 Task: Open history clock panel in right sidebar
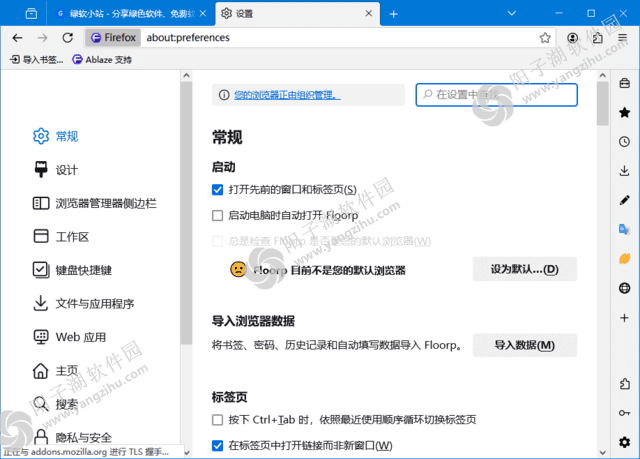pyautogui.click(x=624, y=142)
